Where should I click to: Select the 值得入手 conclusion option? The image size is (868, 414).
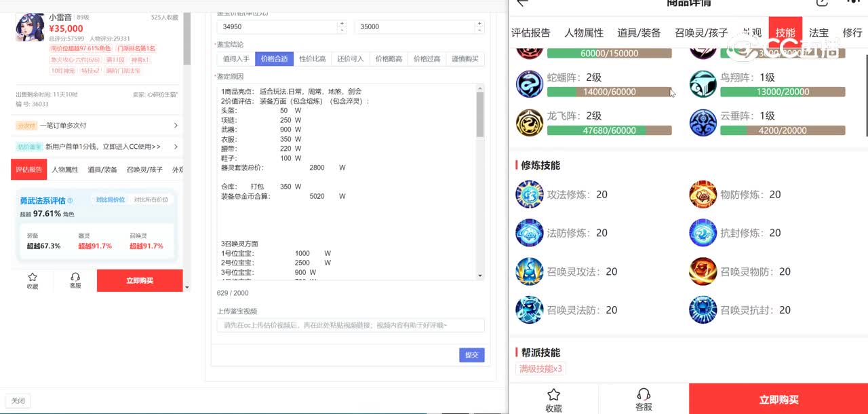pyautogui.click(x=236, y=59)
